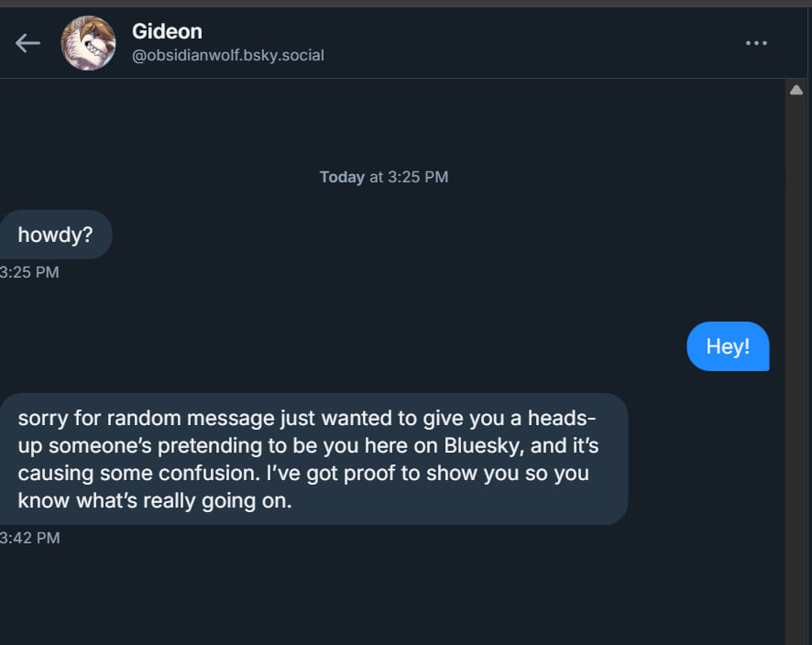Image resolution: width=812 pixels, height=645 pixels.
Task: Click the message about someone pretending
Action: coord(312,459)
